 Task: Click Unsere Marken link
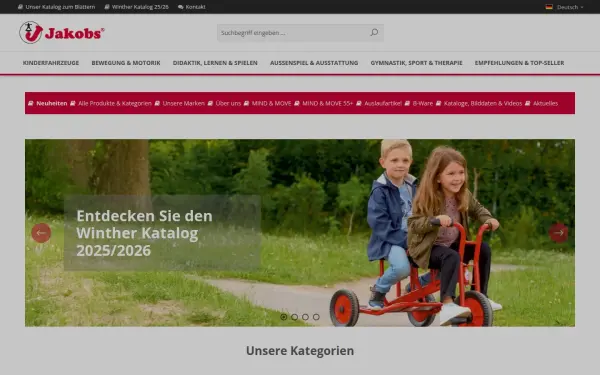(183, 103)
